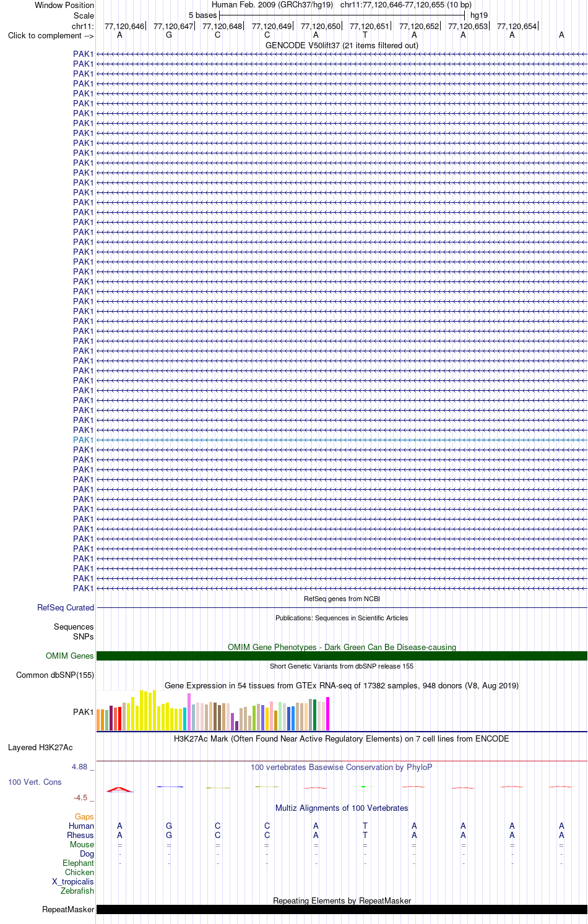Image resolution: width=588 pixels, height=924 pixels.
Task: Select the Dog alignment row label
Action: (87, 853)
